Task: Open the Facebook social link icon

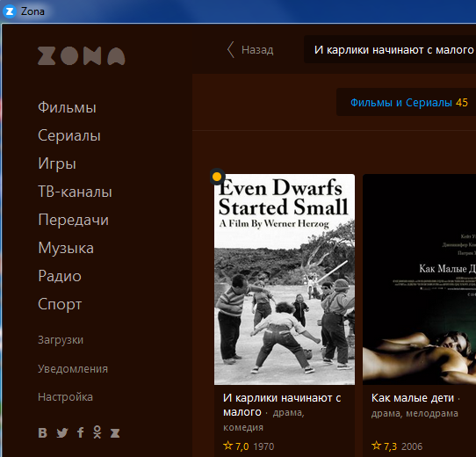Action: tap(81, 432)
